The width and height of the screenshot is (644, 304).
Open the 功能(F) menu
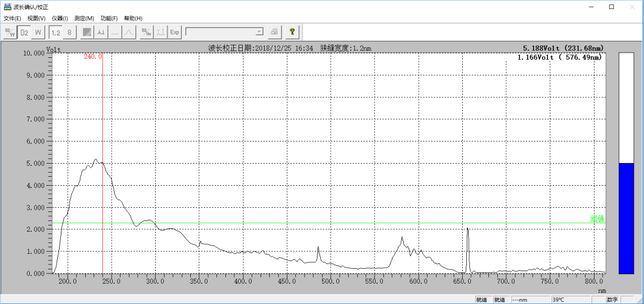(x=109, y=19)
